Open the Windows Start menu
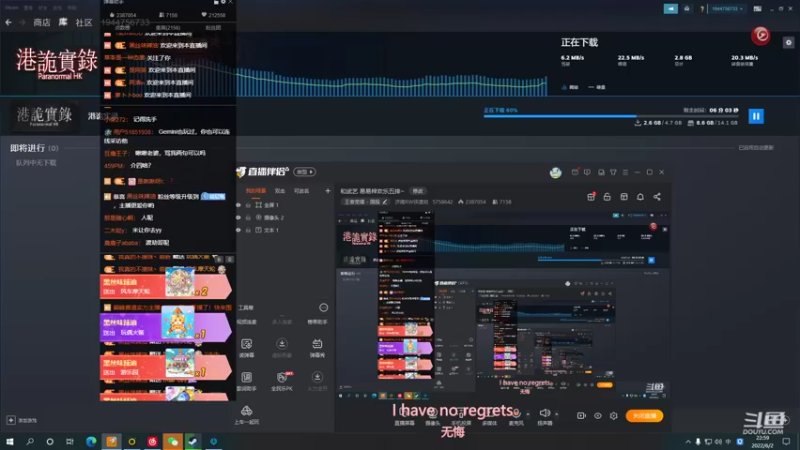The image size is (800, 450). point(10,441)
